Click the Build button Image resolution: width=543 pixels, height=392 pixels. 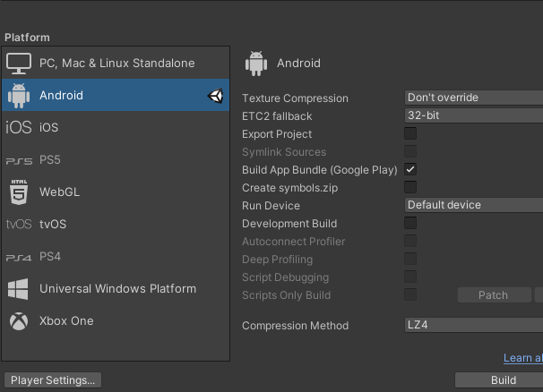click(499, 380)
